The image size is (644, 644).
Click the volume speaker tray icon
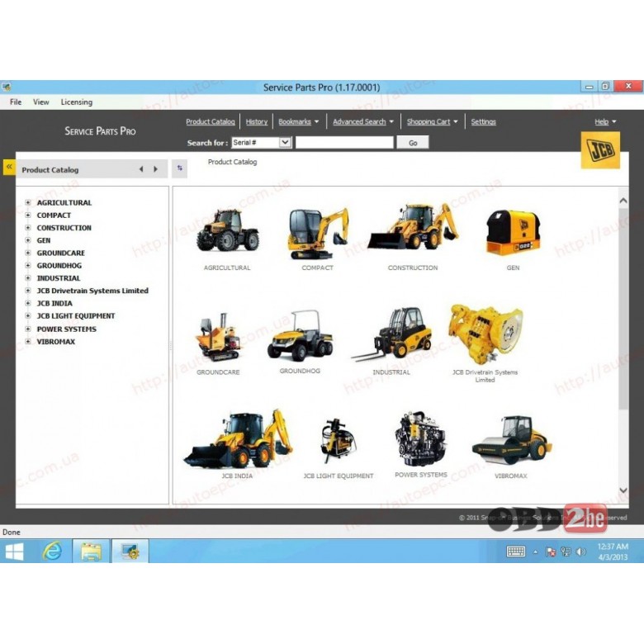(x=581, y=552)
